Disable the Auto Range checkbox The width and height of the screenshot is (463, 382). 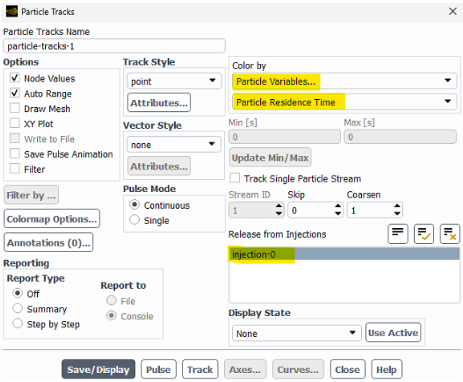click(15, 93)
